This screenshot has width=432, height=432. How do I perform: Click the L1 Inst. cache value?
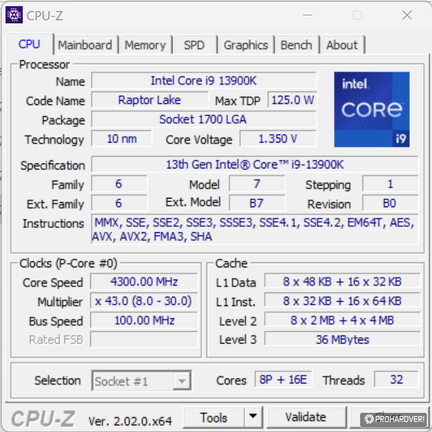tap(342, 301)
